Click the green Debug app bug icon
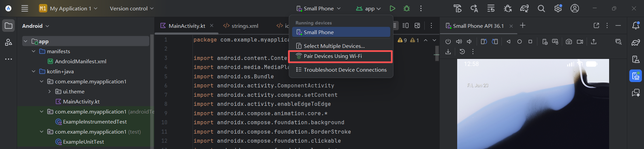Screen dimensions: 644x149 click(407, 8)
